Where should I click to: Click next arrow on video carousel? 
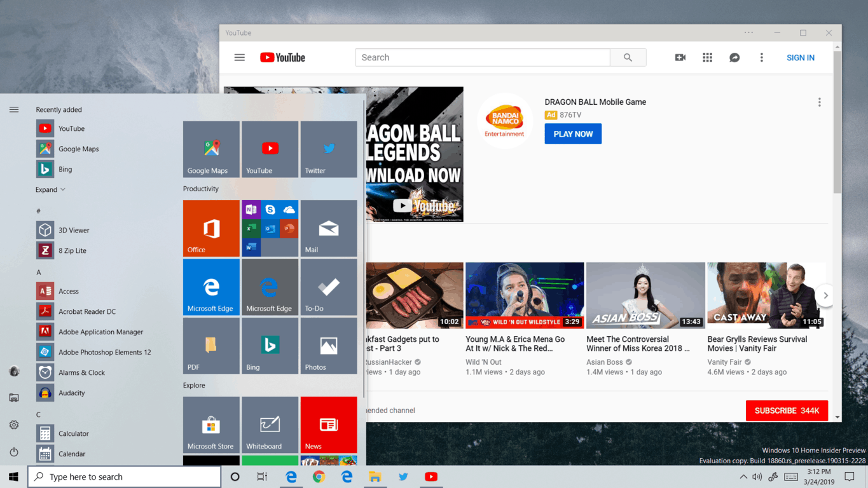[825, 295]
